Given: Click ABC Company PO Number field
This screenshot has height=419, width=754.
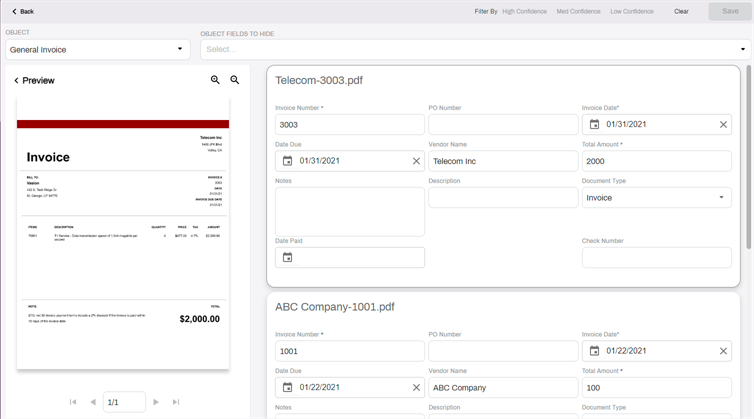Looking at the screenshot, I should click(503, 351).
